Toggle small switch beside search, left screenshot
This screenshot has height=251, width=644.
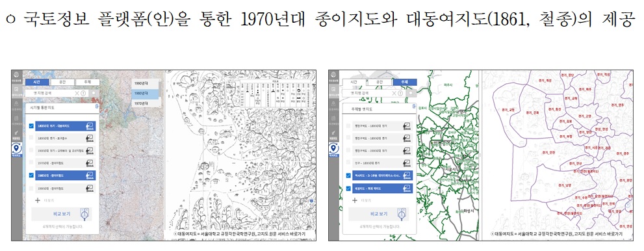pos(94,94)
